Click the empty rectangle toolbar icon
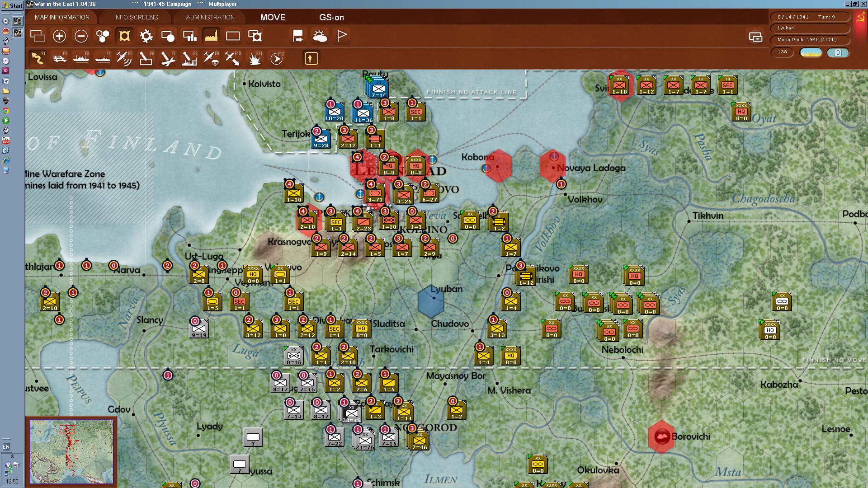This screenshot has width=868, height=488. (233, 36)
